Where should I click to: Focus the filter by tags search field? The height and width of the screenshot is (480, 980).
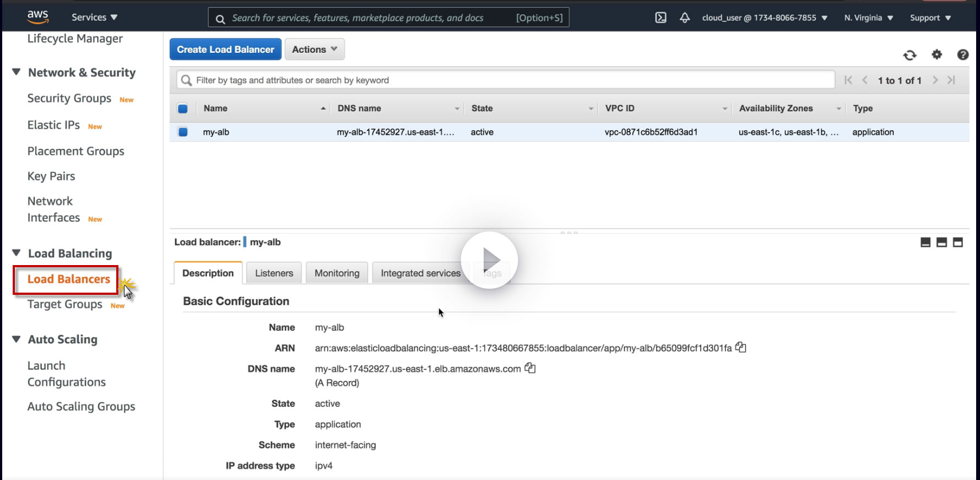point(506,80)
